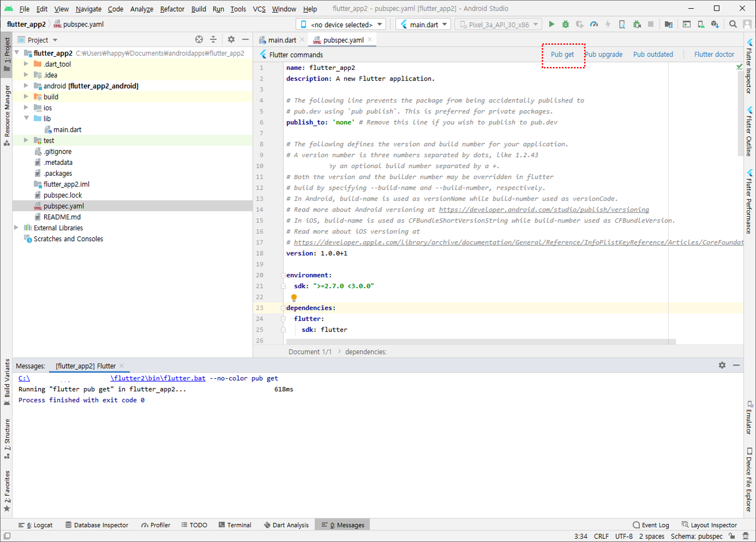Open the VCS menu
756x542 pixels.
click(x=259, y=9)
